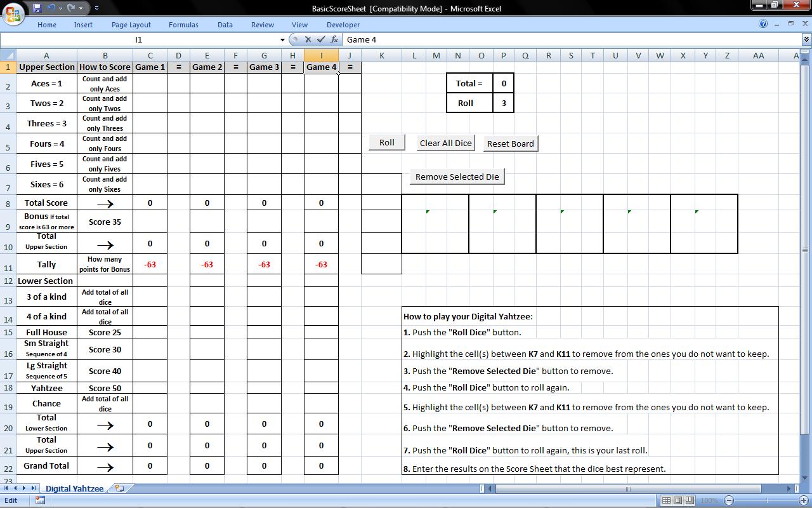Screen dimensions: 812x508
Task: Minimize the ribbon workbook window button
Action: (777, 24)
